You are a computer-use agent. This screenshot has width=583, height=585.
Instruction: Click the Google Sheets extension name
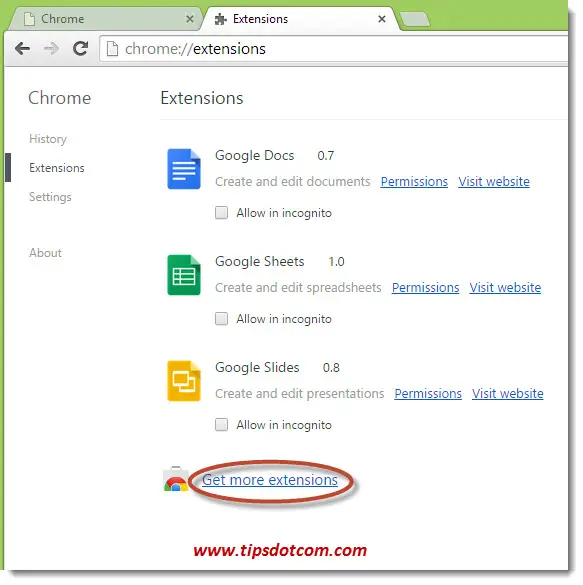pos(260,262)
